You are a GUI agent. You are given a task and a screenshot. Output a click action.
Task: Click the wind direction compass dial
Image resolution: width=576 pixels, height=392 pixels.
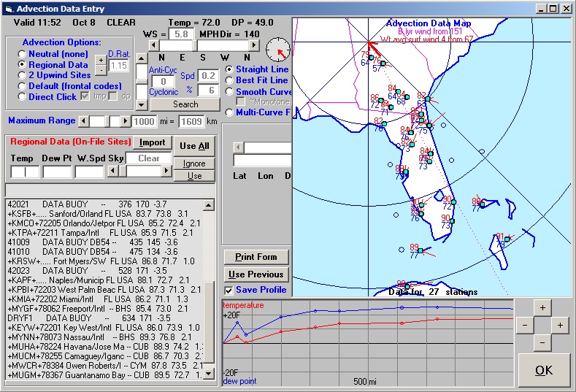tap(278, 50)
